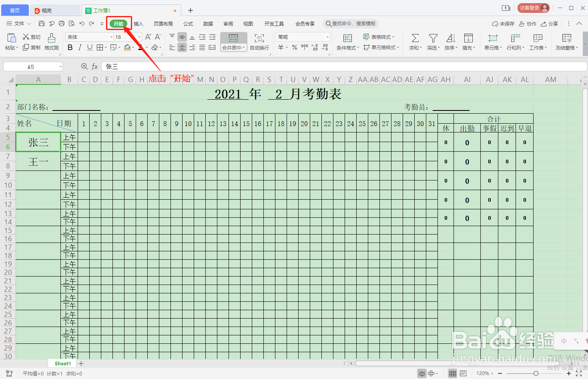Open Print Preview from quick toolbar
588x379 pixels.
pos(72,24)
